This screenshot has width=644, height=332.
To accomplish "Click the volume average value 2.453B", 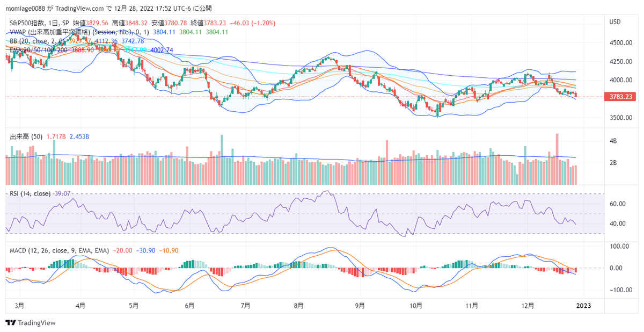I will click(x=79, y=137).
